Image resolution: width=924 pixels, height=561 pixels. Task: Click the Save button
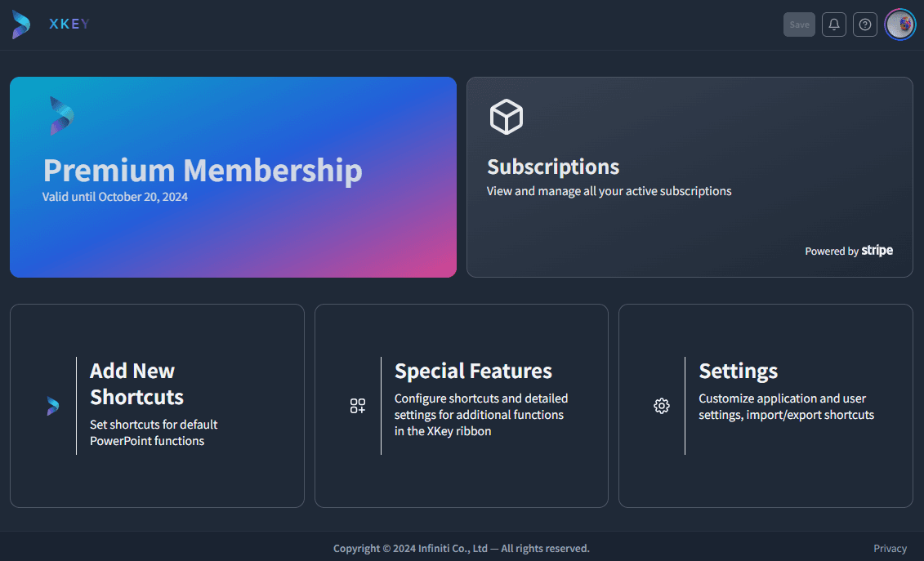(799, 24)
